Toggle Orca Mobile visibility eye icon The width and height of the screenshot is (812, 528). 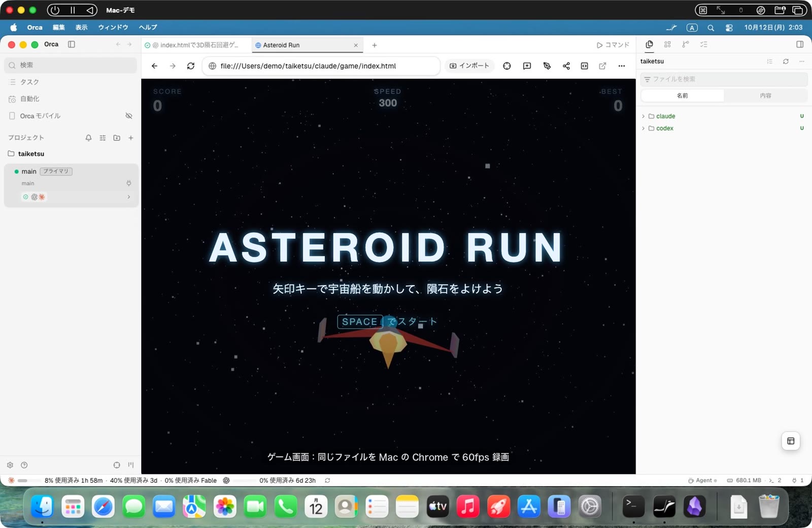coord(129,116)
